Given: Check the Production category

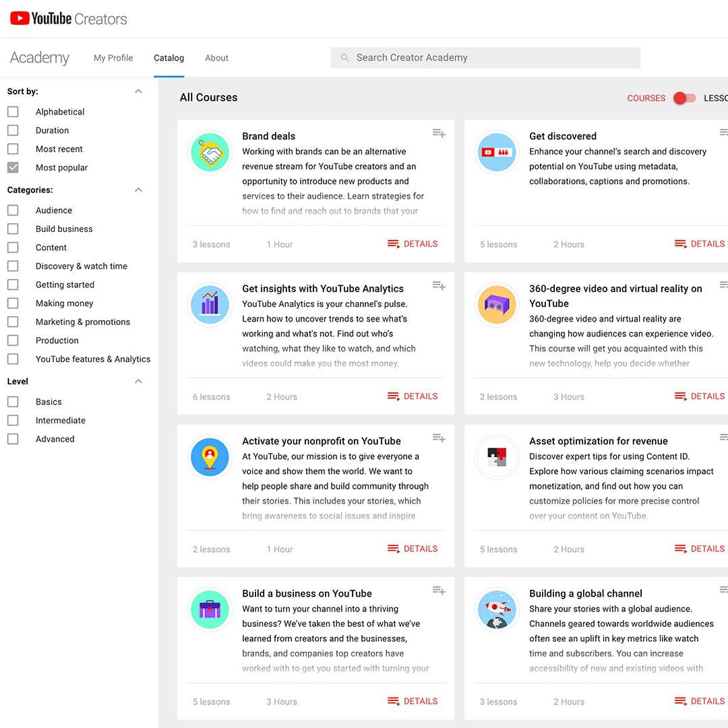Looking at the screenshot, I should [x=13, y=340].
